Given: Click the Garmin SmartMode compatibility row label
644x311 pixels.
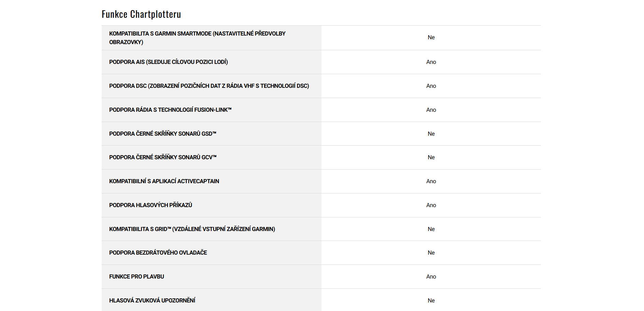Looking at the screenshot, I should 197,38.
